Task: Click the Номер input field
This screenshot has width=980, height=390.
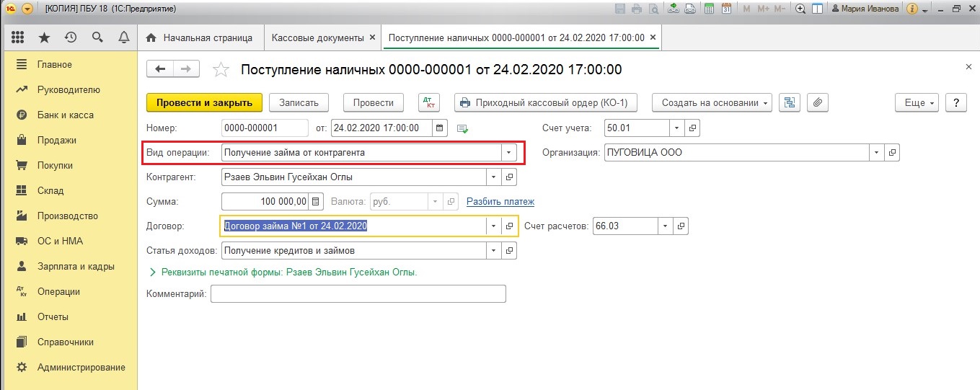Action: (265, 128)
